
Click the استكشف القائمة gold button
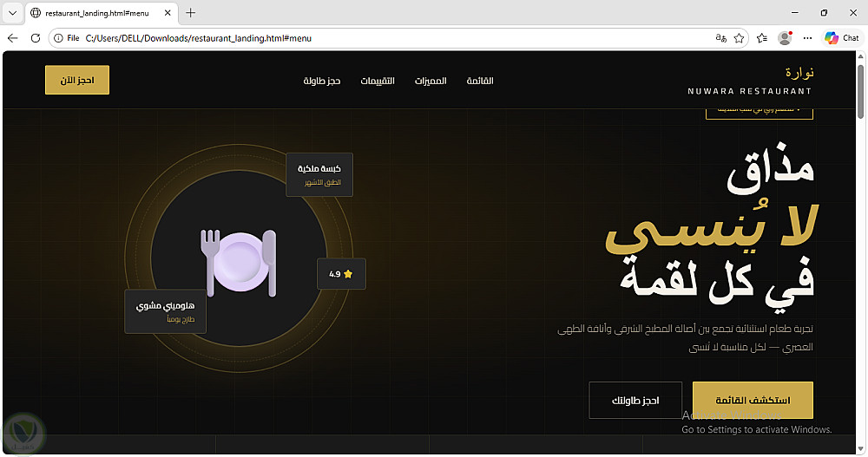pyautogui.click(x=753, y=400)
